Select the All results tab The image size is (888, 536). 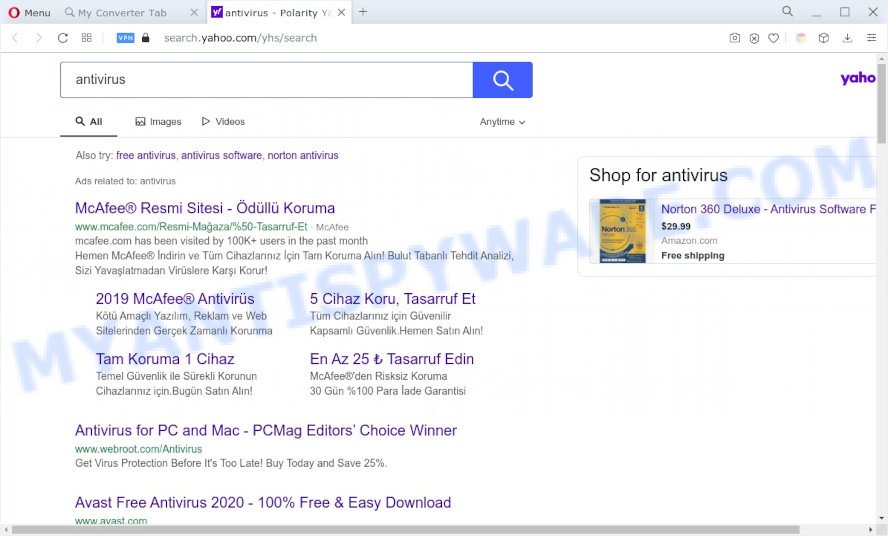[89, 122]
